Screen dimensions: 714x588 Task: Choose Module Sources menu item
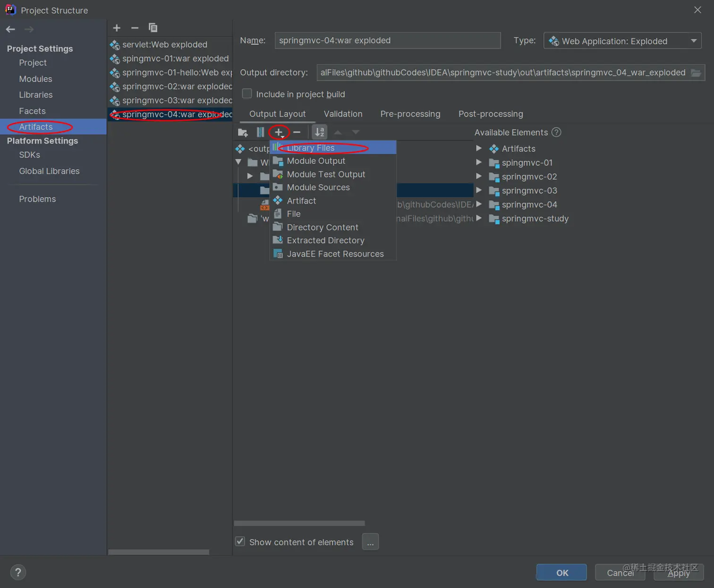click(x=333, y=187)
